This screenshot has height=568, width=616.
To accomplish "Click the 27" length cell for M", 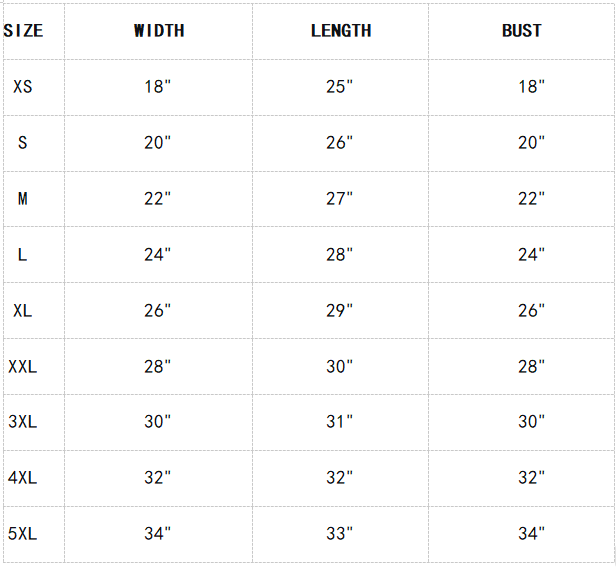I will tap(340, 199).
